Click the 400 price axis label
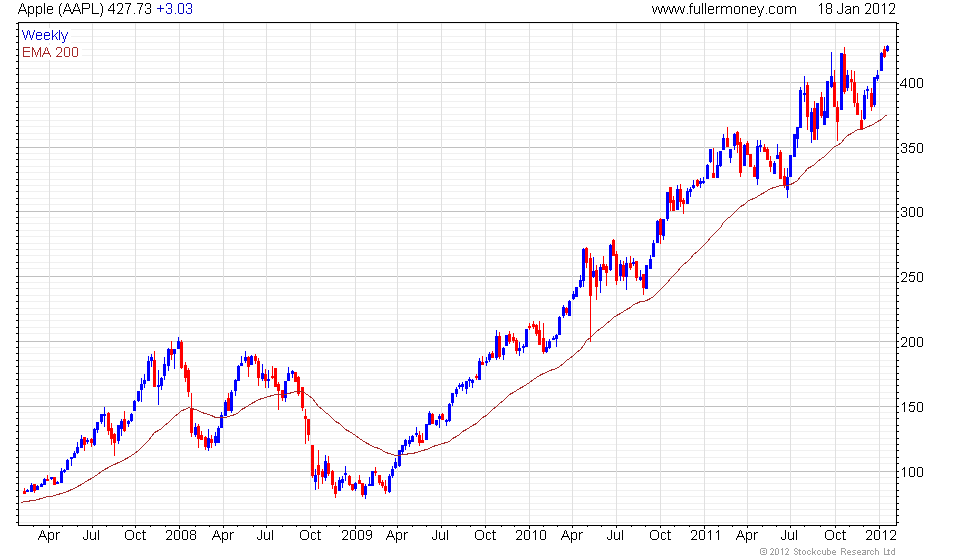980x560 pixels. coord(912,83)
